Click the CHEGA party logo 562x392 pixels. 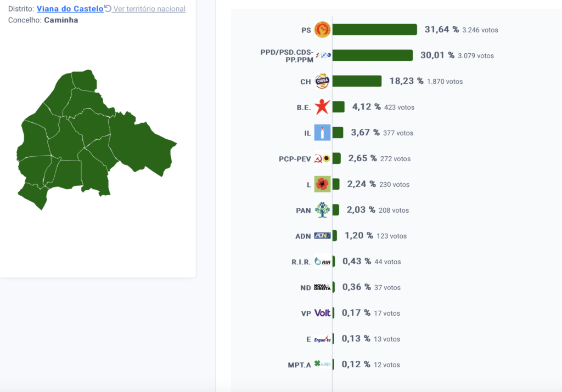click(x=322, y=81)
